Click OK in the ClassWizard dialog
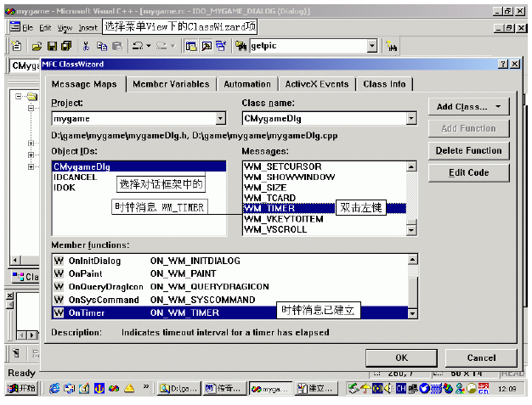This screenshot has width=532, height=405. 401,358
